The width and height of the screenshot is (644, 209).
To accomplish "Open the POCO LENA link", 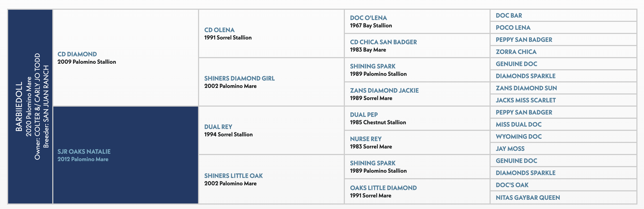I will [x=513, y=28].
